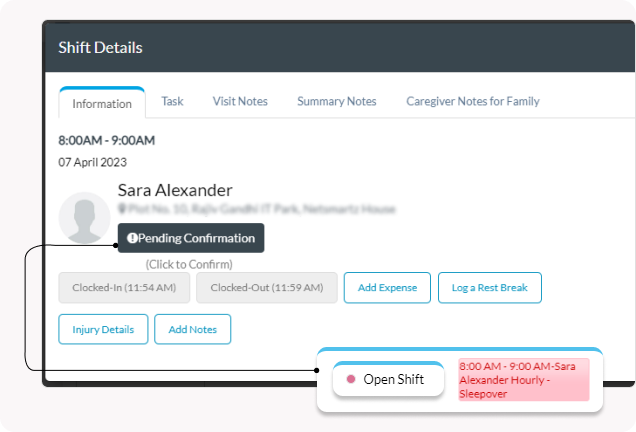
Task: Click the Clocked-In (11:54 AM) button
Action: [124, 288]
